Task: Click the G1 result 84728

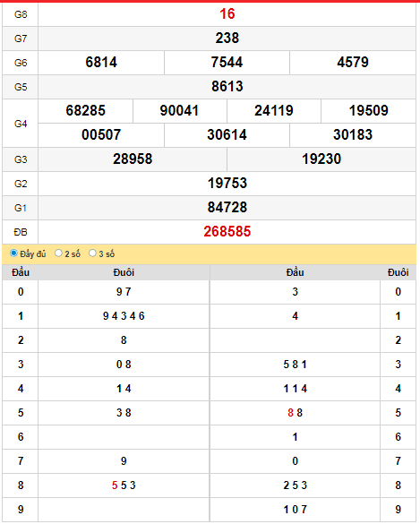Action: click(227, 207)
